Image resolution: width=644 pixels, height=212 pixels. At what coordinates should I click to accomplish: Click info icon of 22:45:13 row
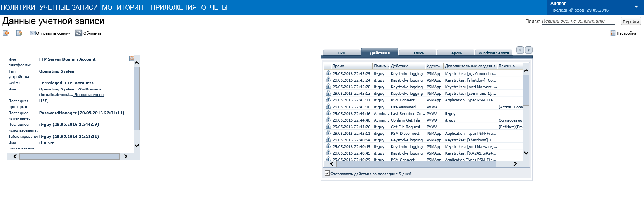[x=328, y=93]
